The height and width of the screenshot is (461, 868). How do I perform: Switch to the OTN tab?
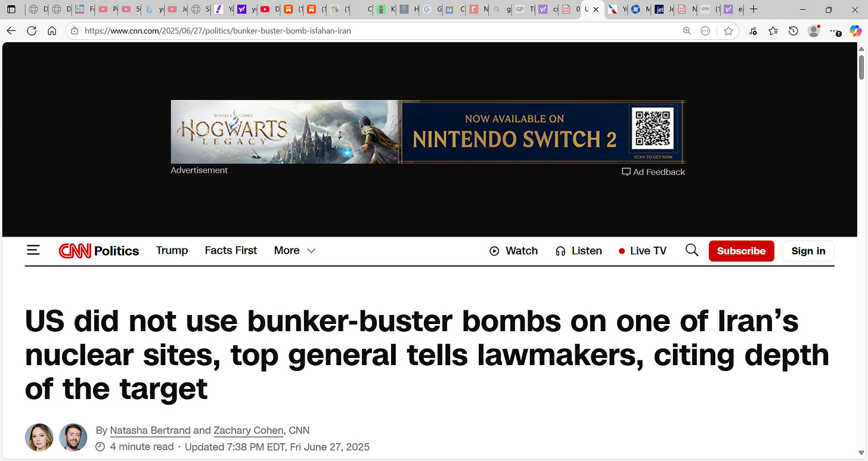[x=709, y=10]
